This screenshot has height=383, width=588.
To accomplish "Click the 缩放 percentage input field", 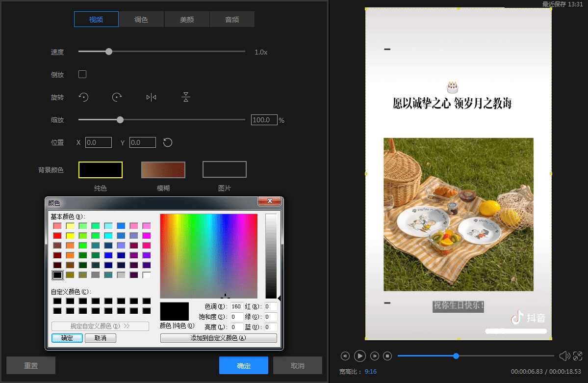I will click(x=264, y=120).
